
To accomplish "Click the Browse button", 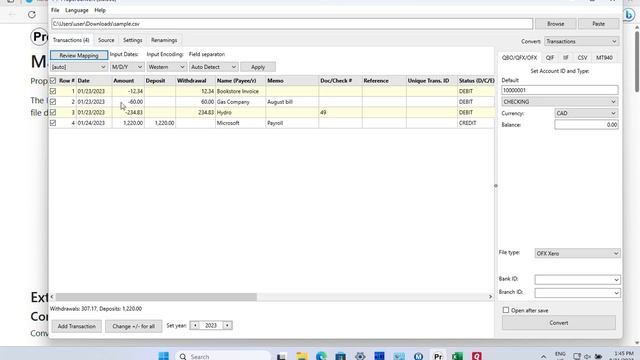I will (x=556, y=24).
